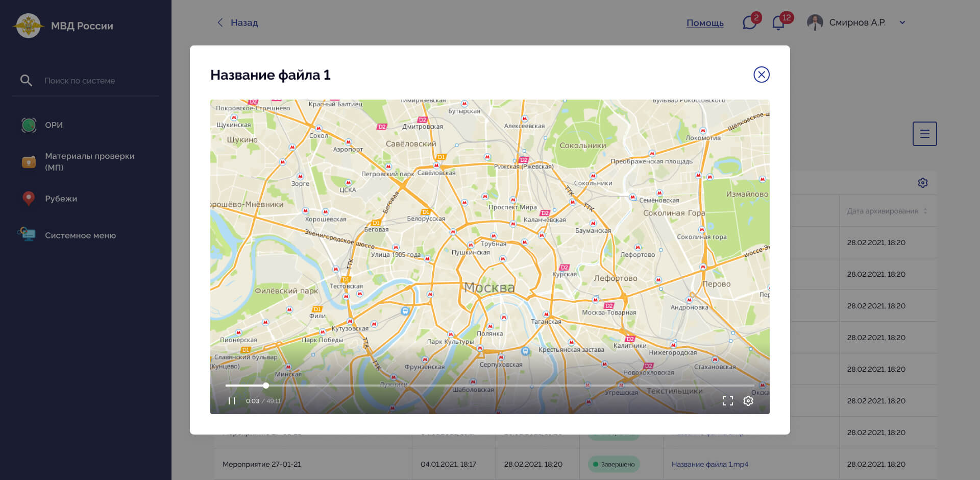
Task: Click the Завершено status badge
Action: pos(614,464)
